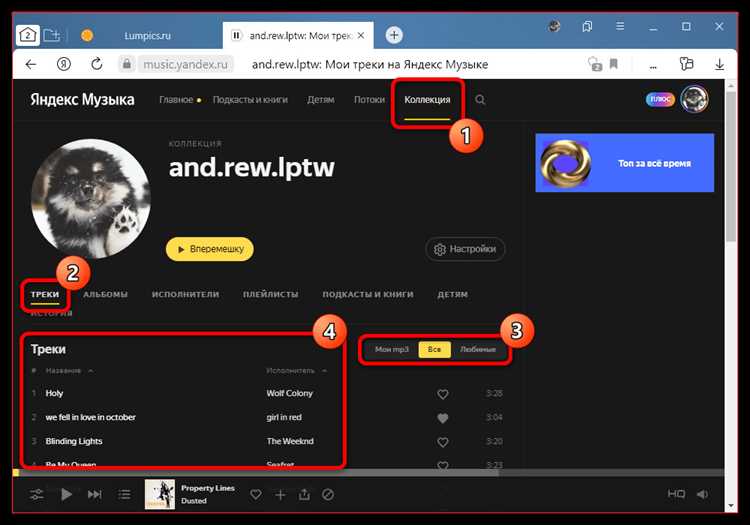This screenshot has width=750, height=525.
Task: Open the page translation icon in address bar
Action: pos(595,64)
